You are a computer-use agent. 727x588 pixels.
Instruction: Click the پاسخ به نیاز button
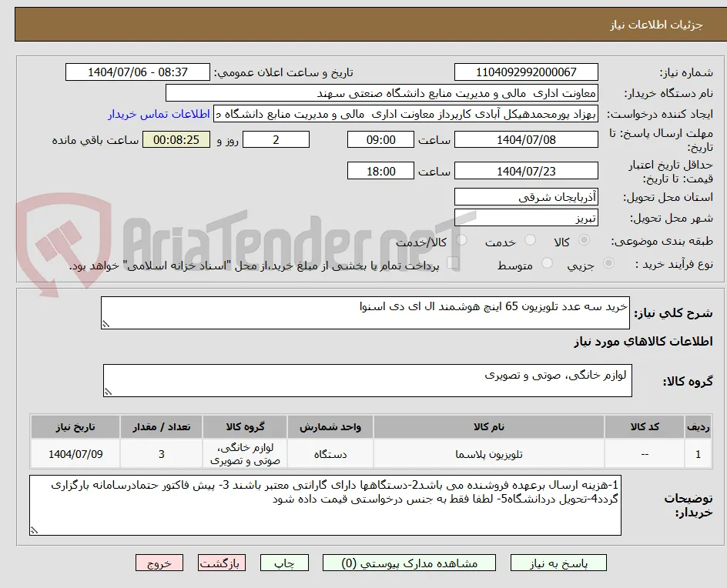[x=558, y=563]
